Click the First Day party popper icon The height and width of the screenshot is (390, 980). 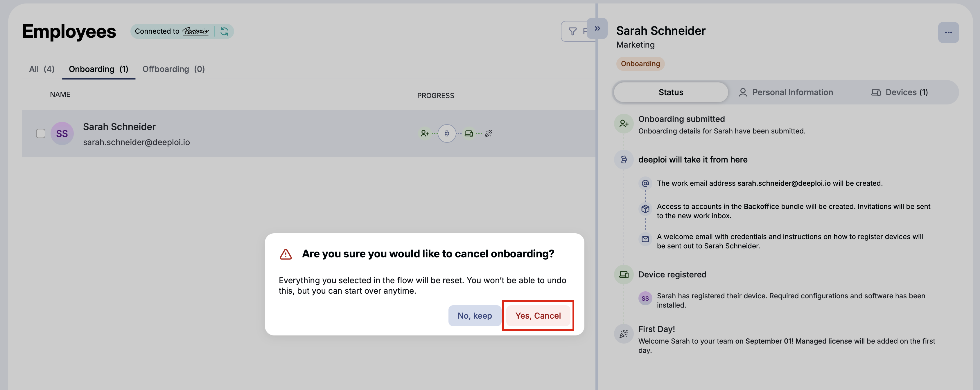coord(624,334)
